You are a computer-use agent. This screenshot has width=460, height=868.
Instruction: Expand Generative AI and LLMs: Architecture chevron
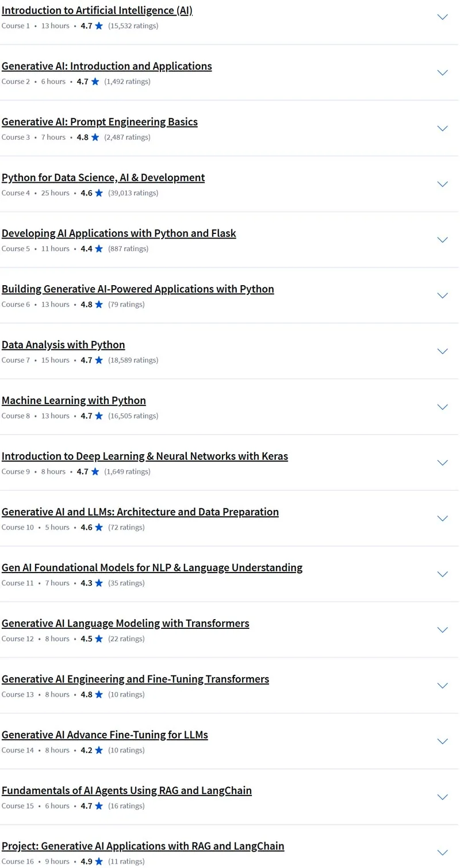pyautogui.click(x=442, y=519)
